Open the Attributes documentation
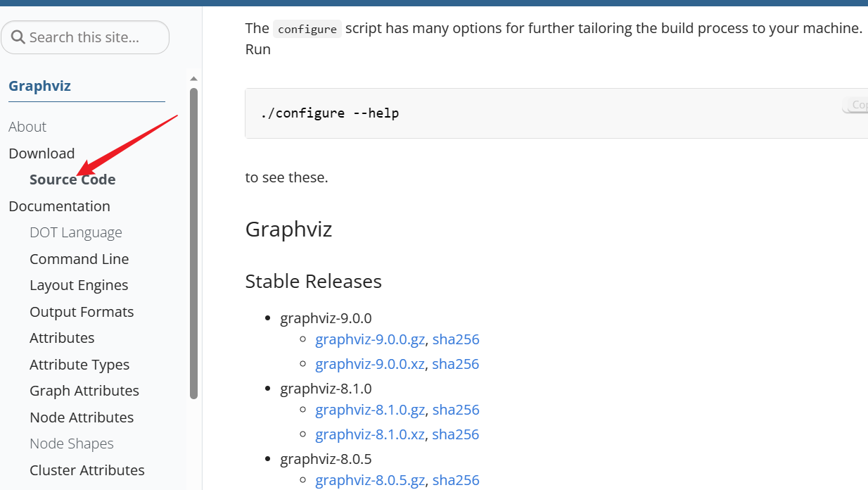868x490 pixels. pos(62,337)
